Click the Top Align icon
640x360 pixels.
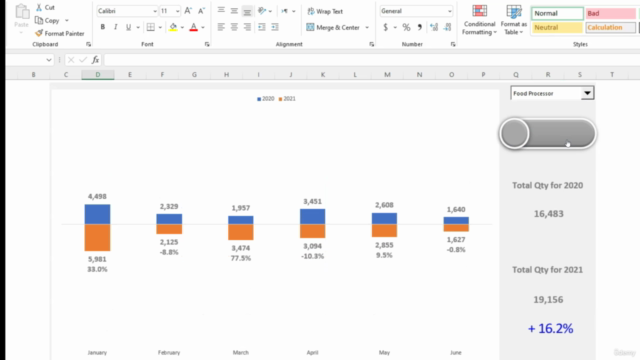[x=221, y=11]
